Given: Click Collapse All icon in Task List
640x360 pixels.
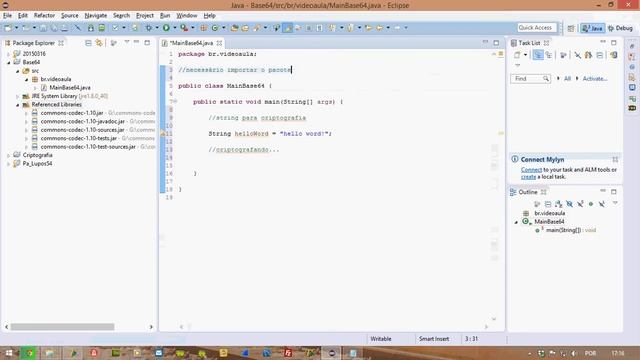Looking at the screenshot, I should (600, 55).
